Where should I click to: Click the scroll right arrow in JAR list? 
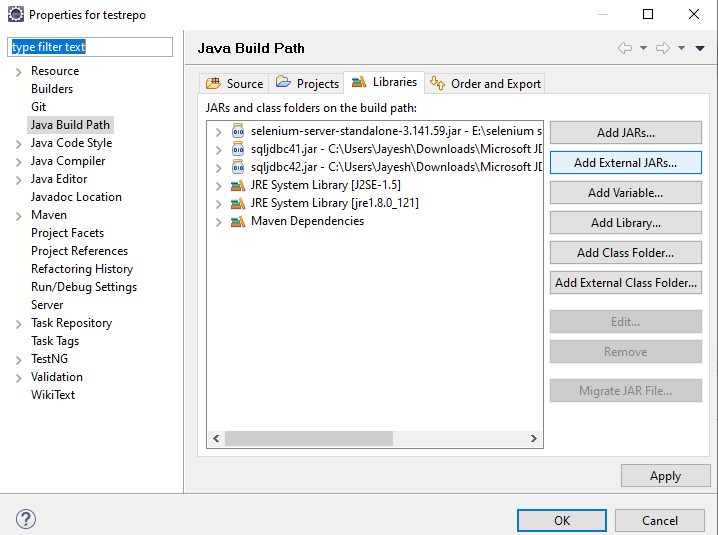click(533, 438)
